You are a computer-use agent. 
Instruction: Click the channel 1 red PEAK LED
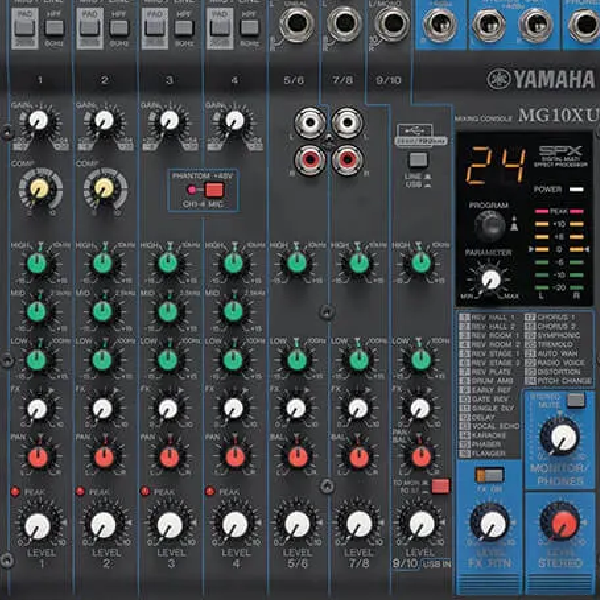point(15,492)
